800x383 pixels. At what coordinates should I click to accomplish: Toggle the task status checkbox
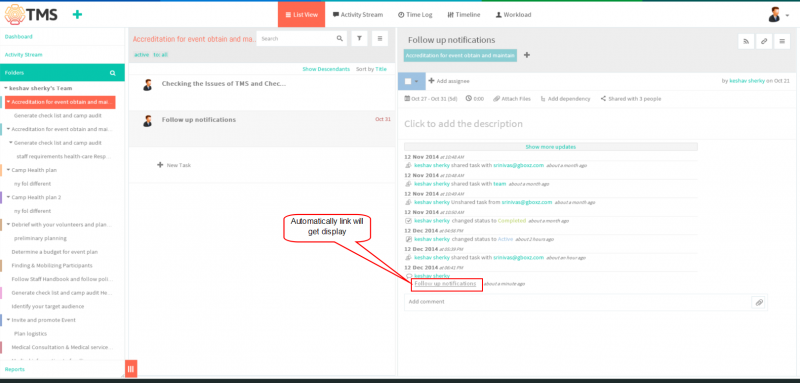(x=408, y=81)
